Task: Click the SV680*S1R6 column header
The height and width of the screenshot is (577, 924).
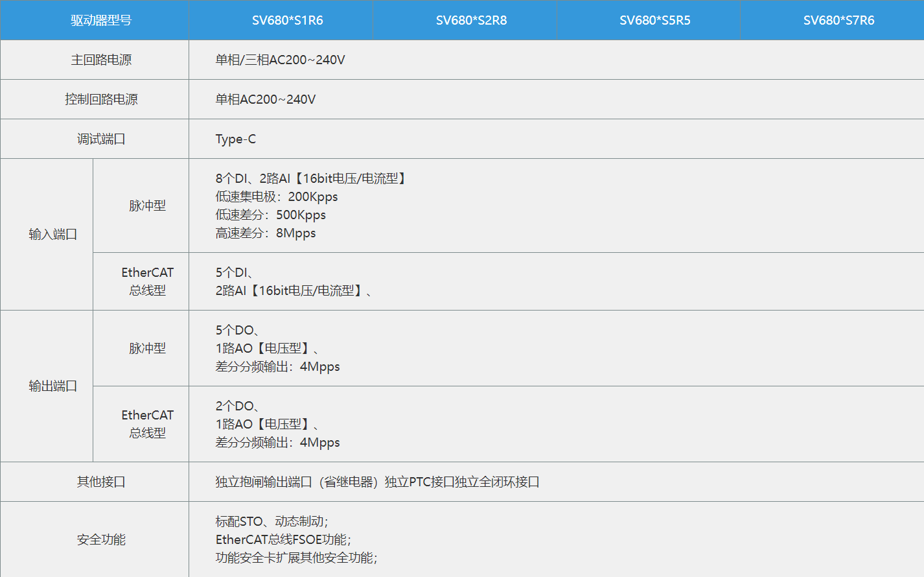Action: [287, 20]
